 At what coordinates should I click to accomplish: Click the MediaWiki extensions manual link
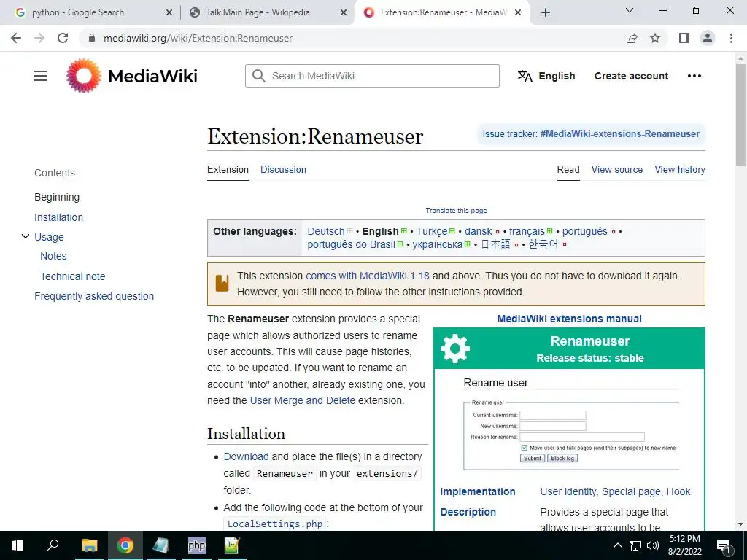[x=569, y=319]
